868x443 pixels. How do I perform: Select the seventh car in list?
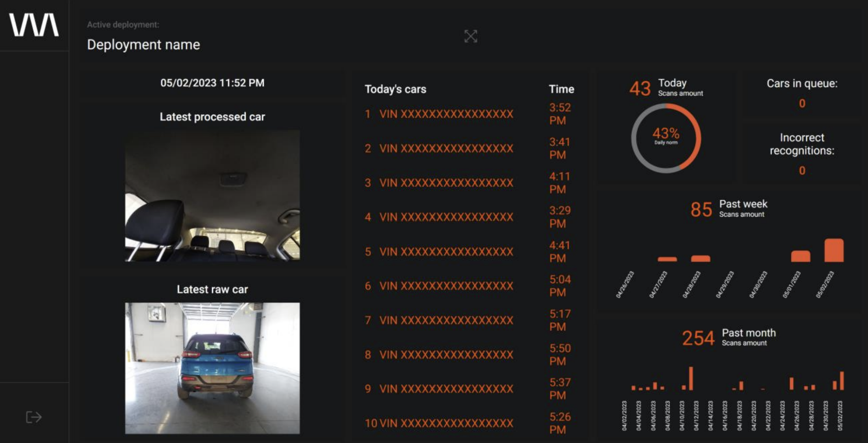pyautogui.click(x=446, y=320)
